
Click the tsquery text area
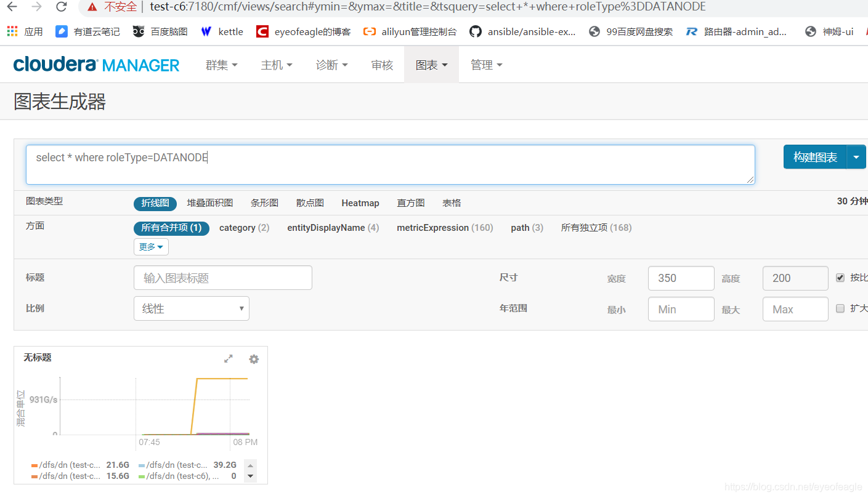[x=391, y=164]
